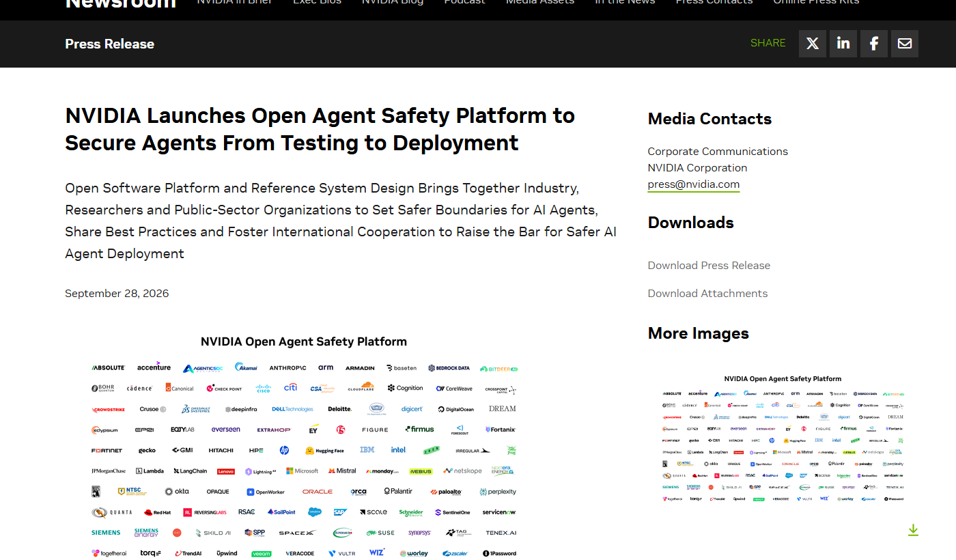Click the 'Press Release' label in the dark bar
The image size is (956, 560).
pyautogui.click(x=109, y=44)
